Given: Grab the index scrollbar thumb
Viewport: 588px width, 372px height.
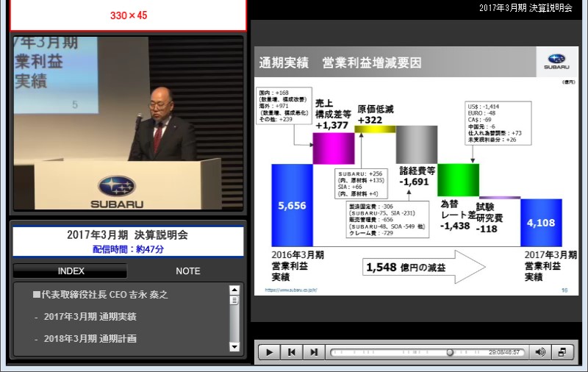Looking at the screenshot, I should pos(234,301).
